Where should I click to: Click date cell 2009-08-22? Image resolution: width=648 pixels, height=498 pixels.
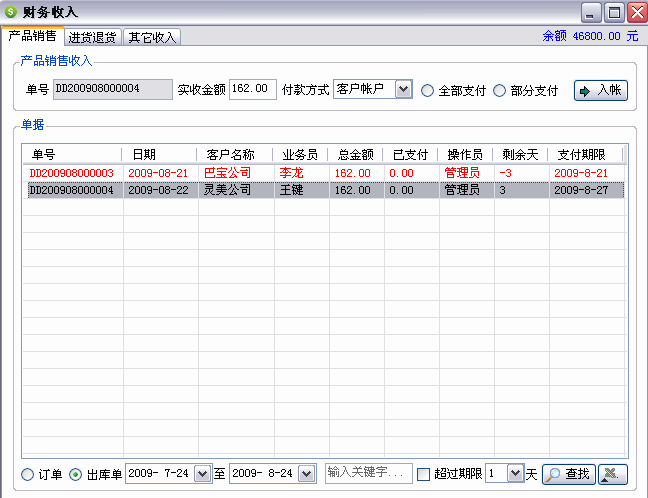(158, 190)
